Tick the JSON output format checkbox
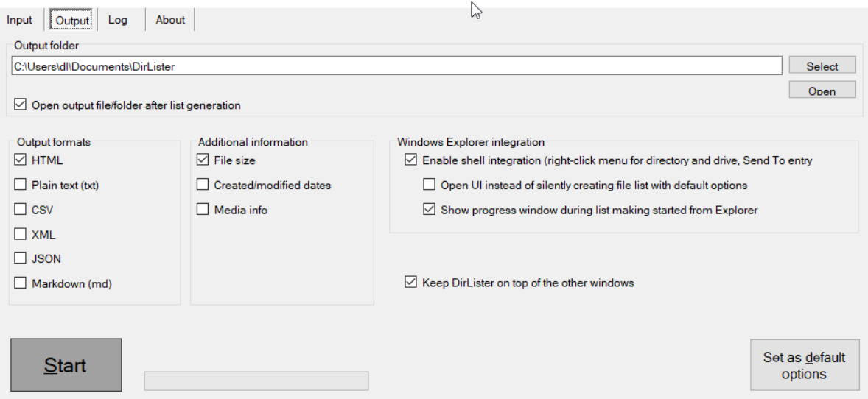The image size is (868, 399). pos(20,259)
